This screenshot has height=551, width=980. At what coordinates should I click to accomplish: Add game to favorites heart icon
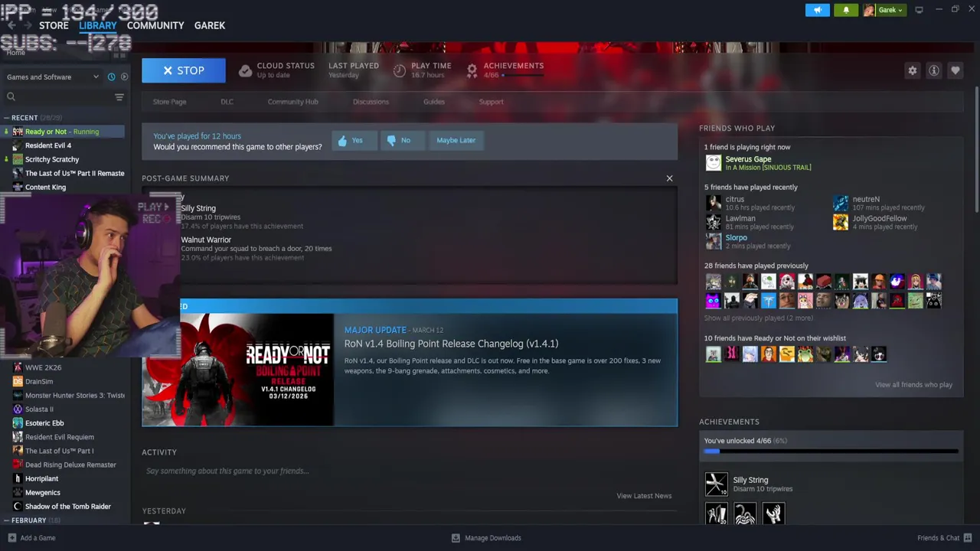pyautogui.click(x=955, y=70)
